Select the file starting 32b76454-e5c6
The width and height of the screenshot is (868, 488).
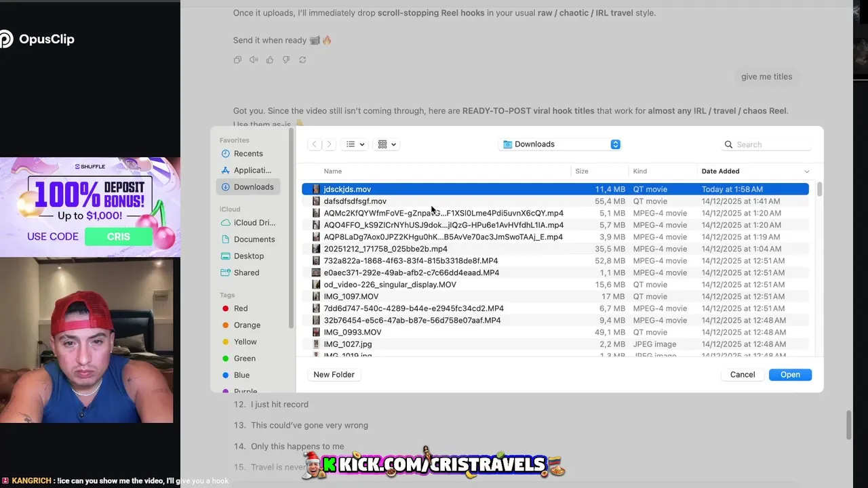tap(555, 320)
